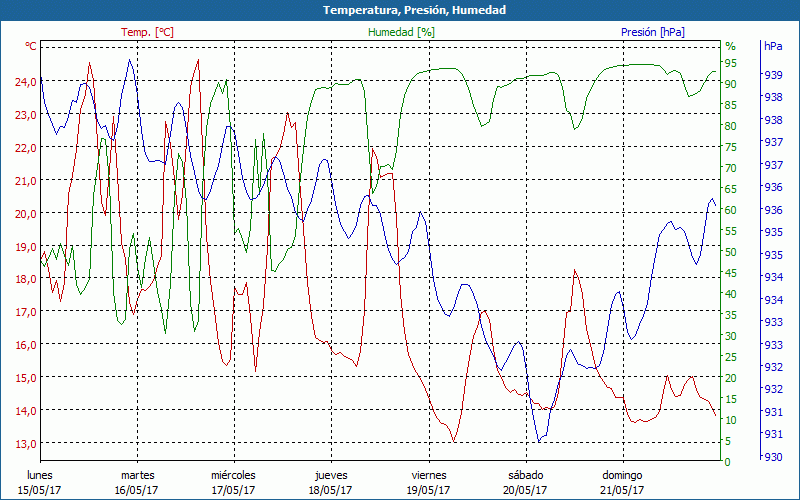Pick the domingo 21/05/17 date label
This screenshot has width=800, height=500.
[x=622, y=482]
